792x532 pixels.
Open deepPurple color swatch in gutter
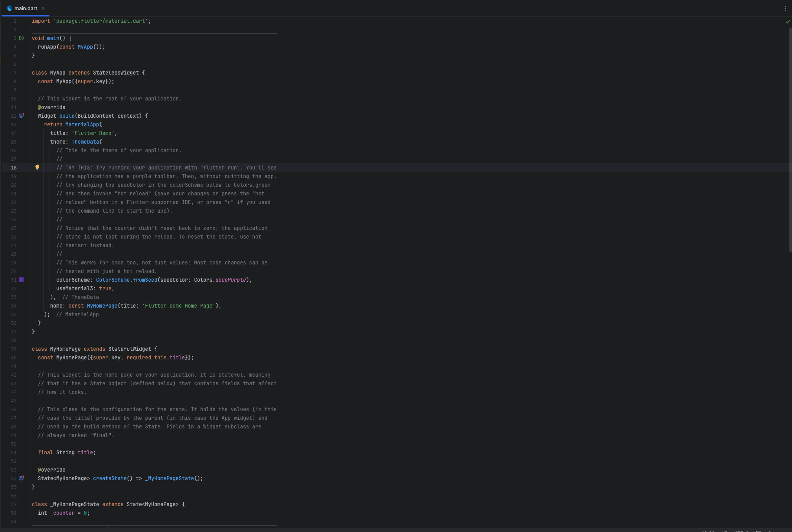[21, 280]
